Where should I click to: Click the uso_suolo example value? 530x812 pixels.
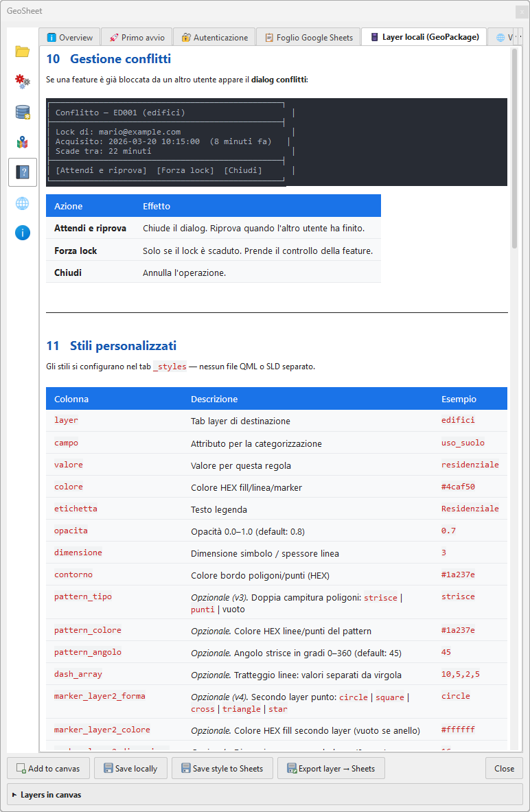pos(463,443)
